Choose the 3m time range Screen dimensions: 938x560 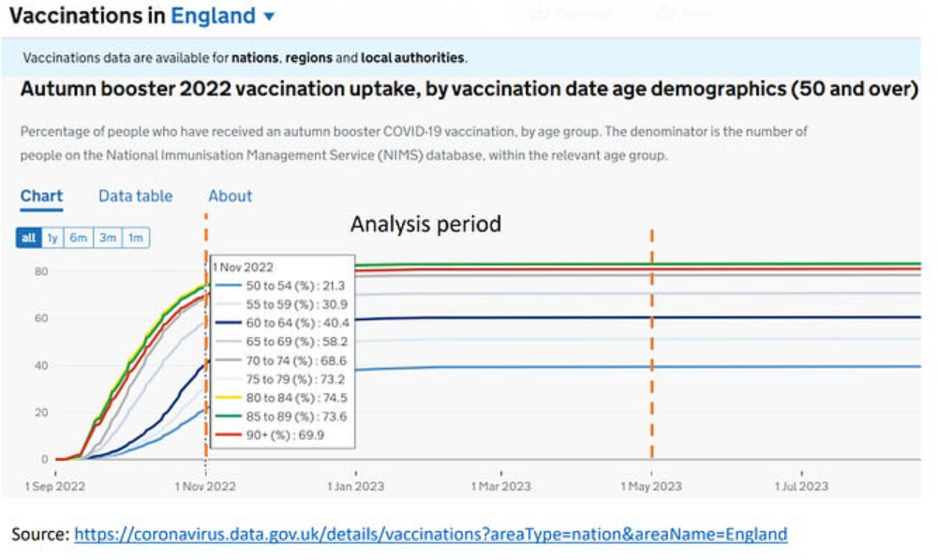tap(108, 239)
